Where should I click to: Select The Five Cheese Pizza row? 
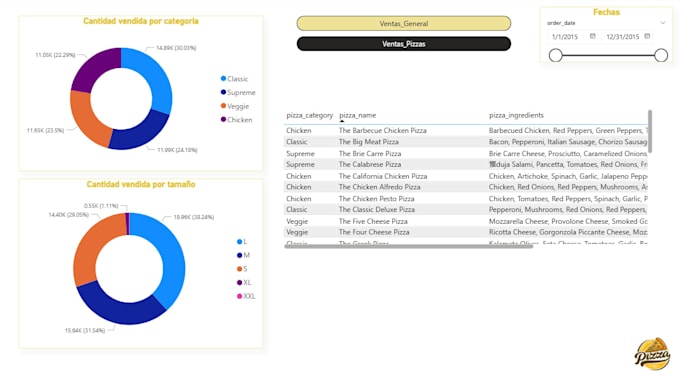tap(466, 221)
